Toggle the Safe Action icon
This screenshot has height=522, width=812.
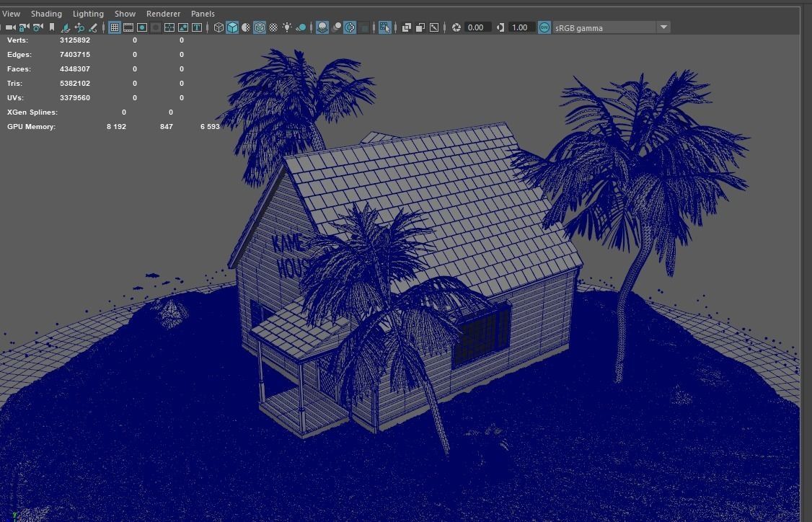[183, 27]
